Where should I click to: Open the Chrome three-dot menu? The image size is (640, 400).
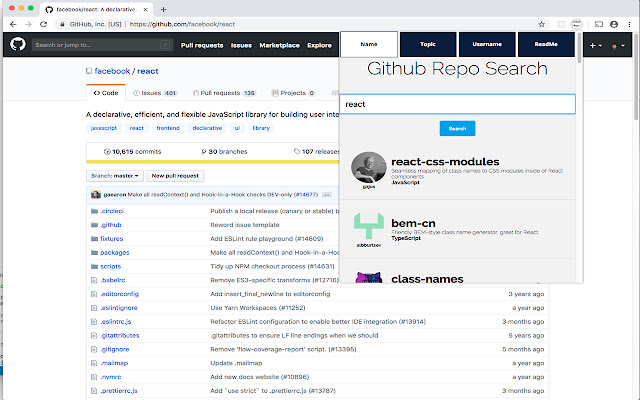point(629,24)
